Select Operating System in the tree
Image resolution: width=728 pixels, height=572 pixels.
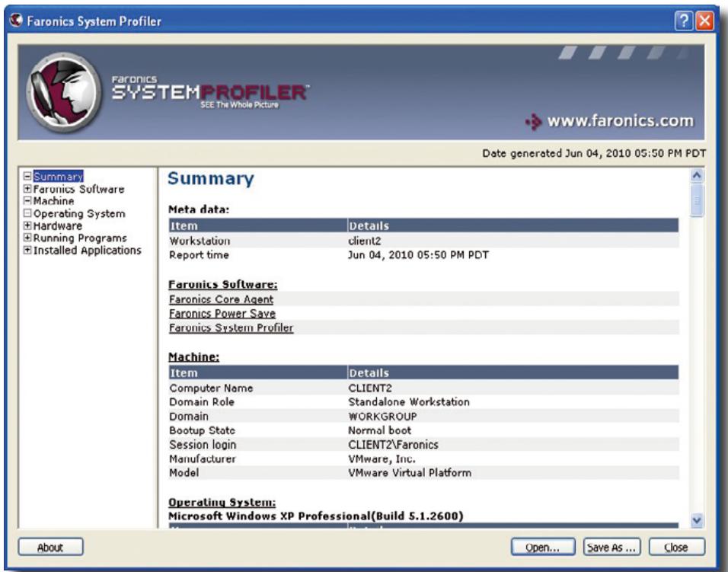click(x=79, y=213)
